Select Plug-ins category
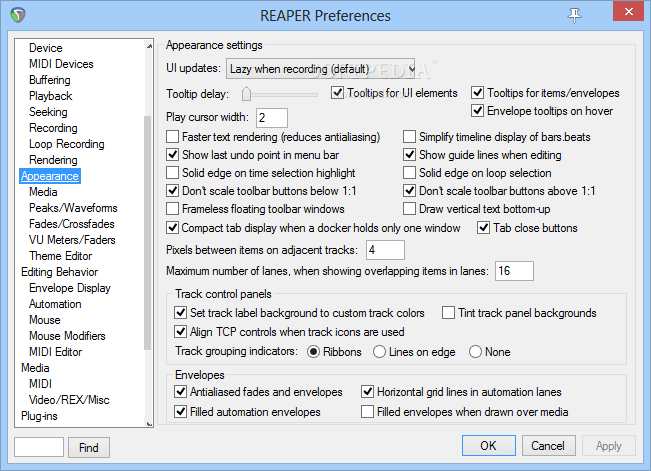This screenshot has height=471, width=651. (x=39, y=416)
